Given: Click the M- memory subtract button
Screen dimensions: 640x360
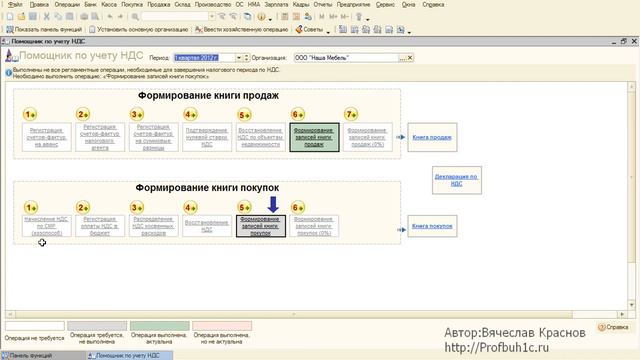Looking at the screenshot, I should pos(344,17).
